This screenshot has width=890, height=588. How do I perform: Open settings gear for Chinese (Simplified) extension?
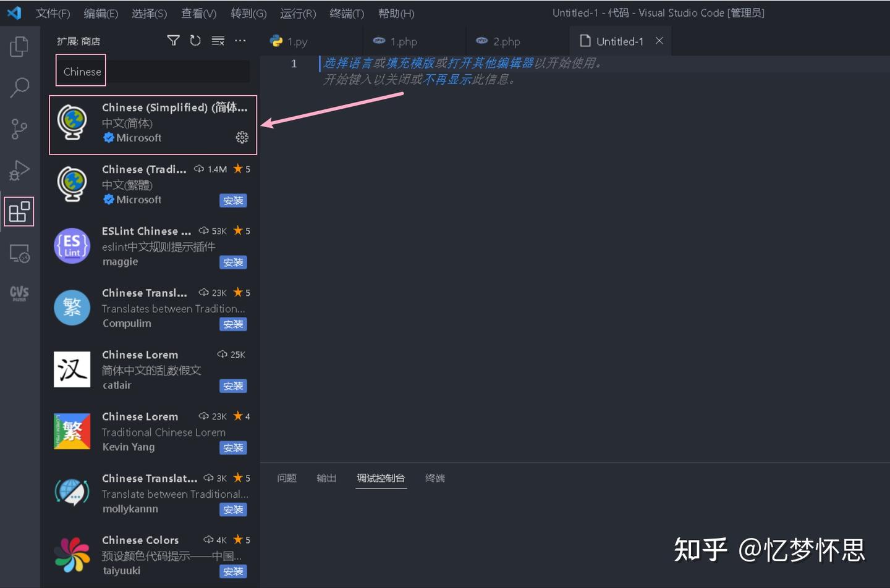click(242, 137)
